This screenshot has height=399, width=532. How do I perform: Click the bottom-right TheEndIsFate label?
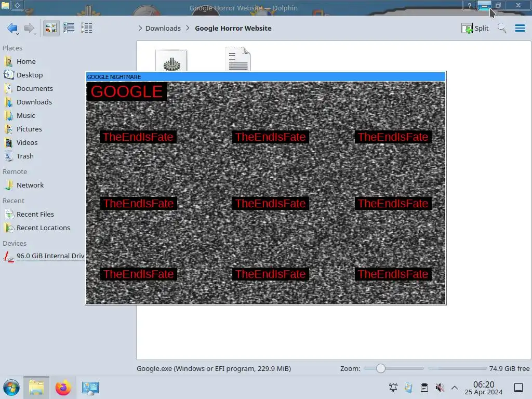coord(393,274)
